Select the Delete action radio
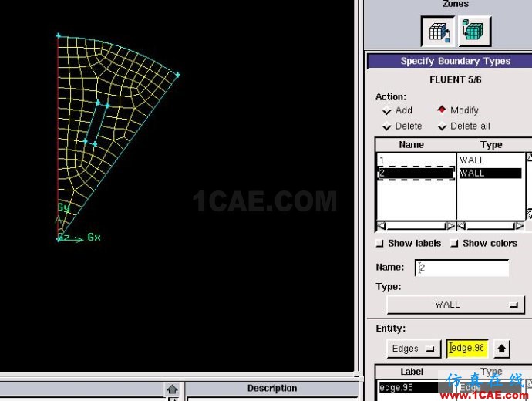532x401 pixels. pyautogui.click(x=387, y=126)
